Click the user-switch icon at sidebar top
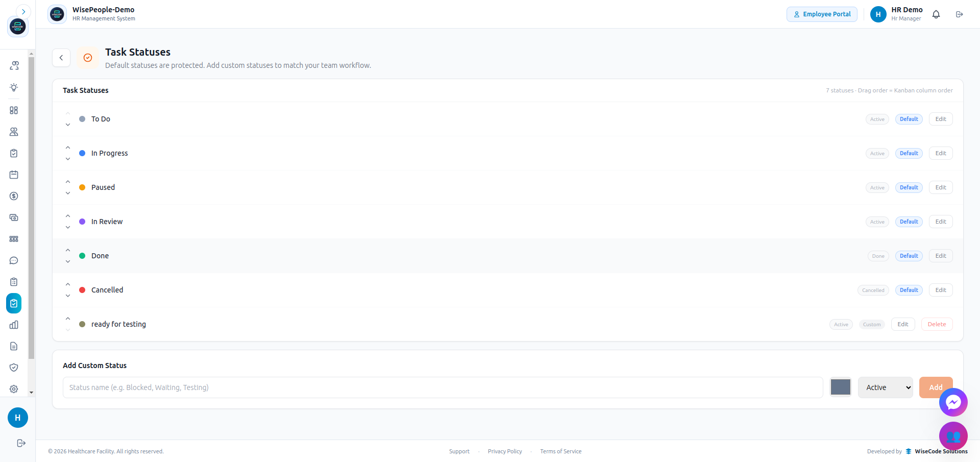Image resolution: width=980 pixels, height=462 pixels. pos(14,65)
